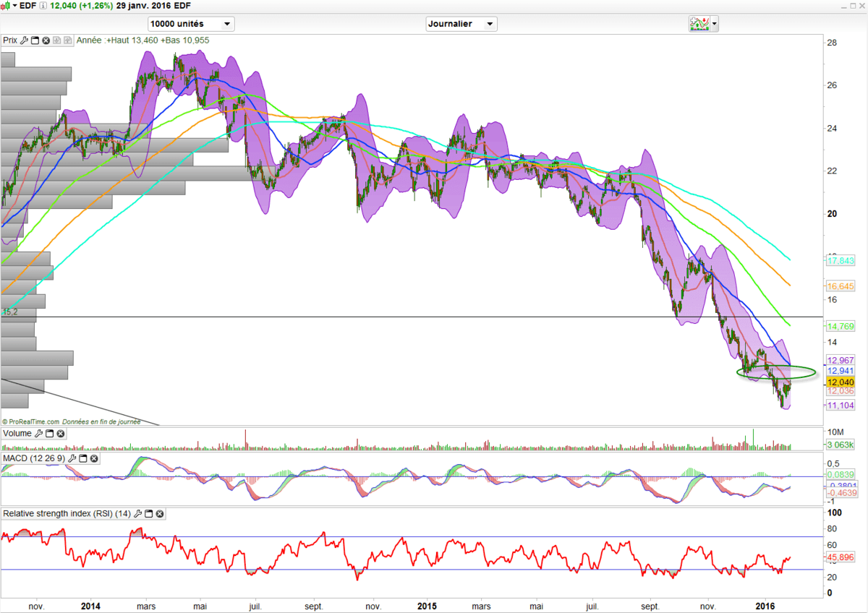Open the candlestick chart menu arrow
Image resolution: width=868 pixels, height=613 pixels.
point(14,5)
